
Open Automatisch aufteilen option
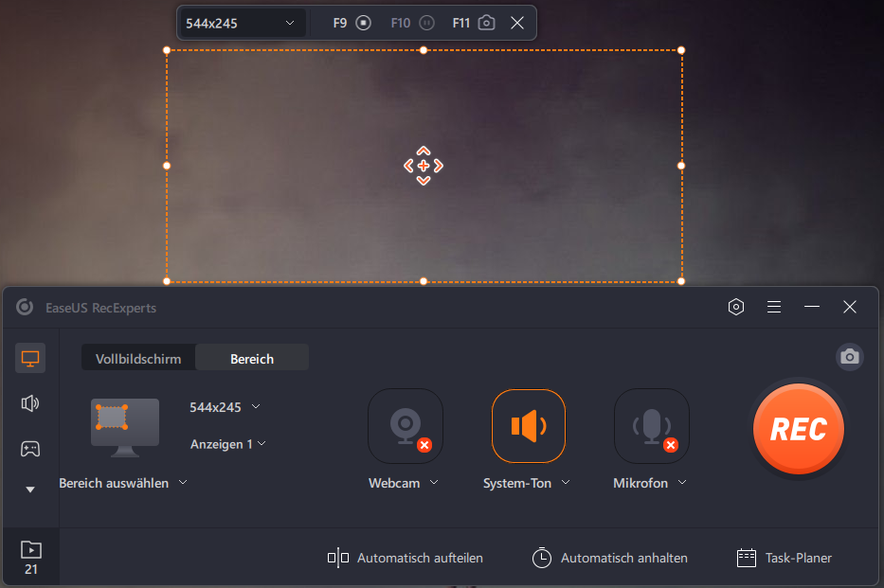(x=405, y=558)
